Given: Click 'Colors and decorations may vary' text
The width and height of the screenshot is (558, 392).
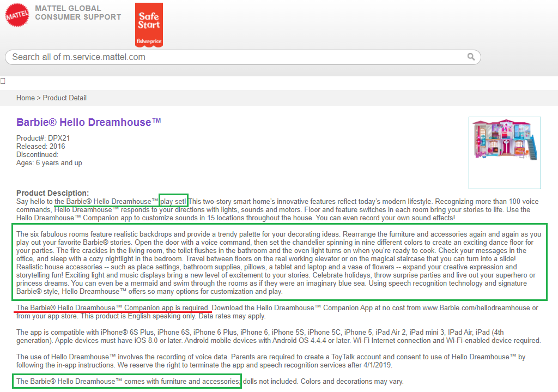Looking at the screenshot, I should tap(352, 381).
